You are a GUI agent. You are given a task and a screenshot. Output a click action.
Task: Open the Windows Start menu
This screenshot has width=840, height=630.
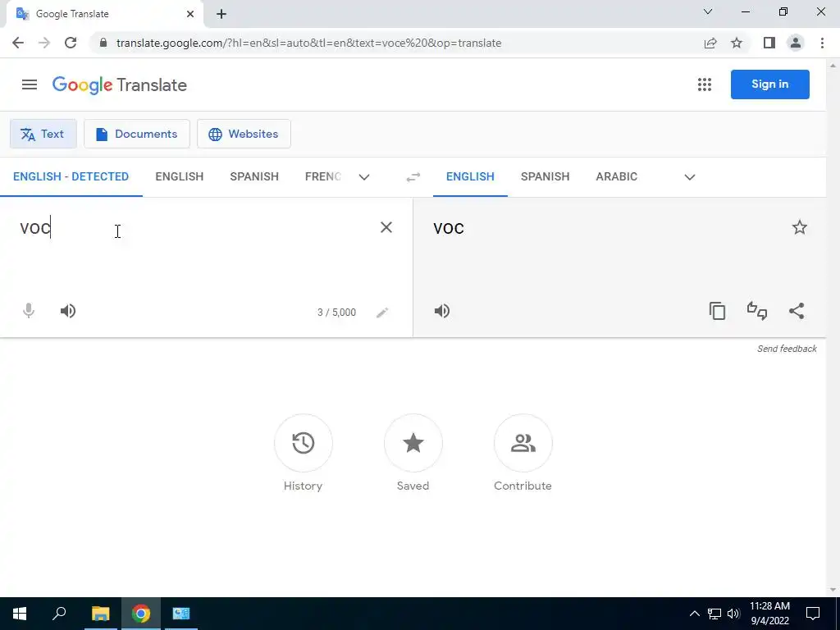click(x=20, y=614)
